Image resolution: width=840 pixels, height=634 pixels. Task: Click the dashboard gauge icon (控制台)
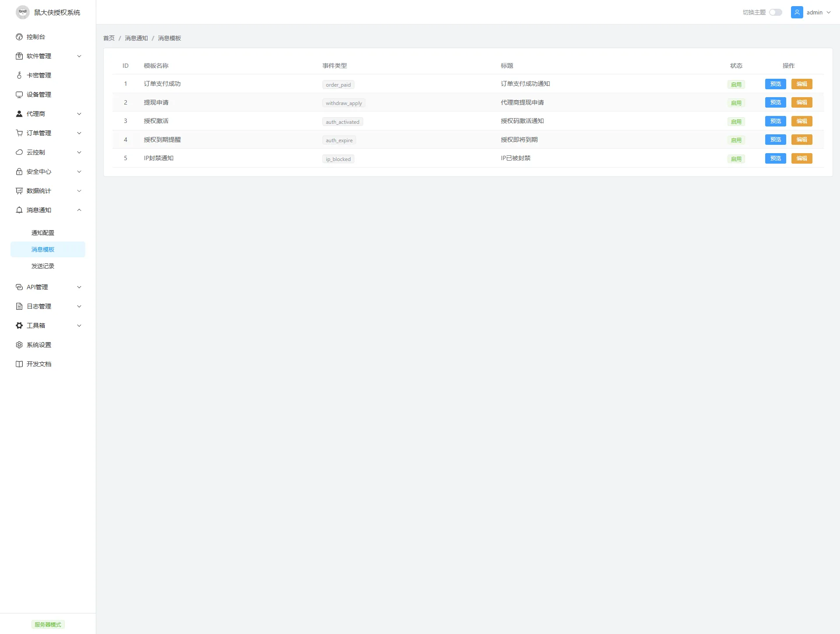[19, 37]
